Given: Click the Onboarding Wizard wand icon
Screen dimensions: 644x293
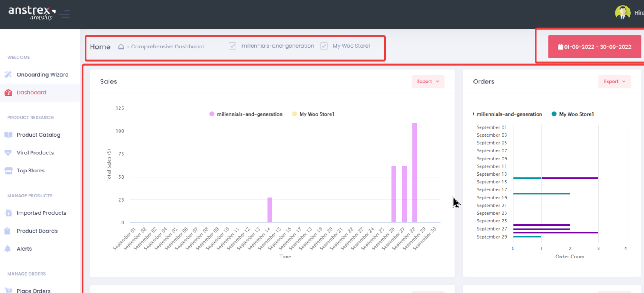Looking at the screenshot, I should click(x=8, y=75).
